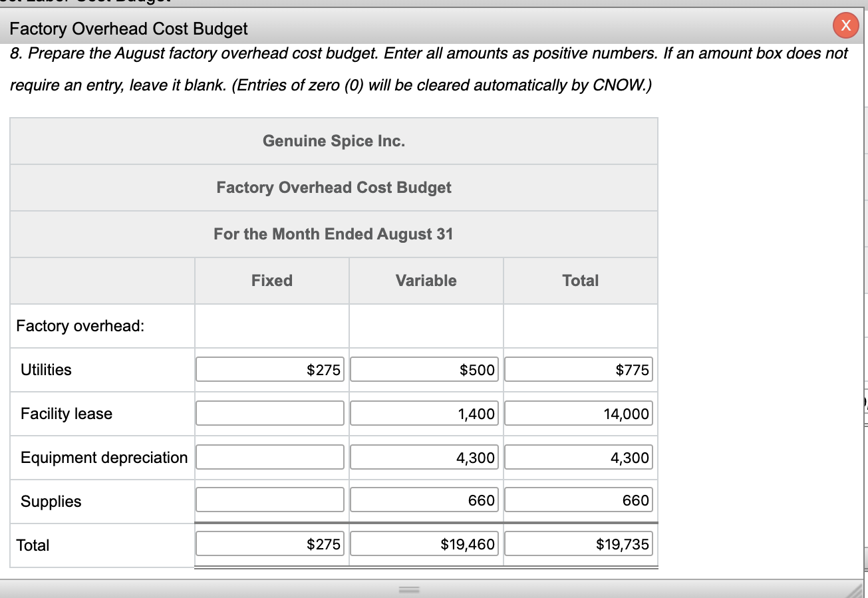Screen dimensions: 868x598
Task: Click the Utilities Fixed amount field showing $275
Action: click(x=269, y=369)
